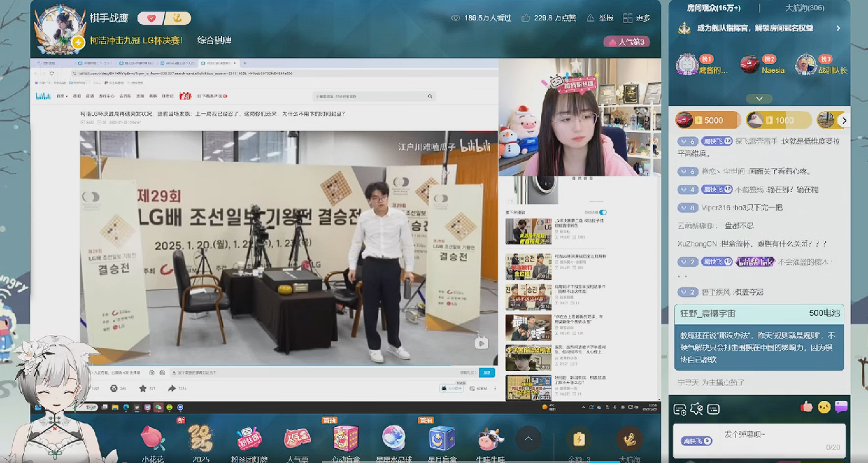Click the 5000 battery gift pill
The height and width of the screenshot is (463, 868).
click(707, 120)
